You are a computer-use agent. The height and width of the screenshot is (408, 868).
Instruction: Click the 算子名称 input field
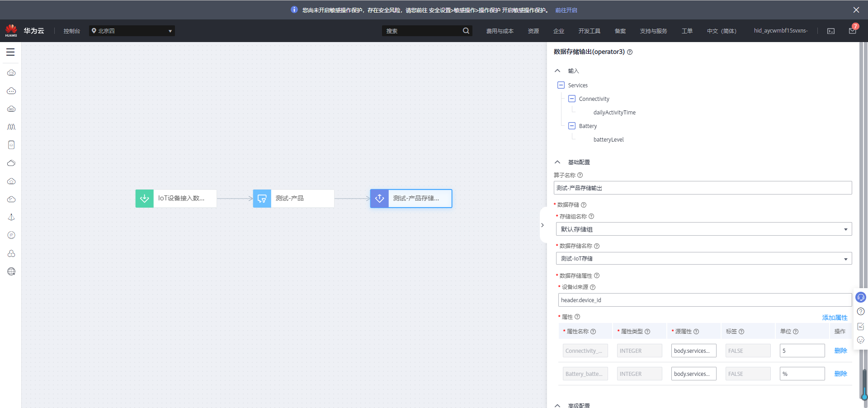coord(703,188)
